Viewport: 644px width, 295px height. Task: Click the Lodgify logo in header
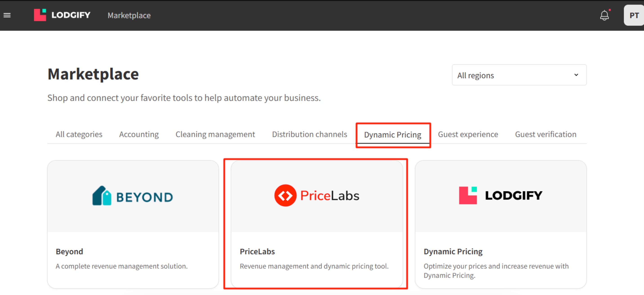coord(62,15)
